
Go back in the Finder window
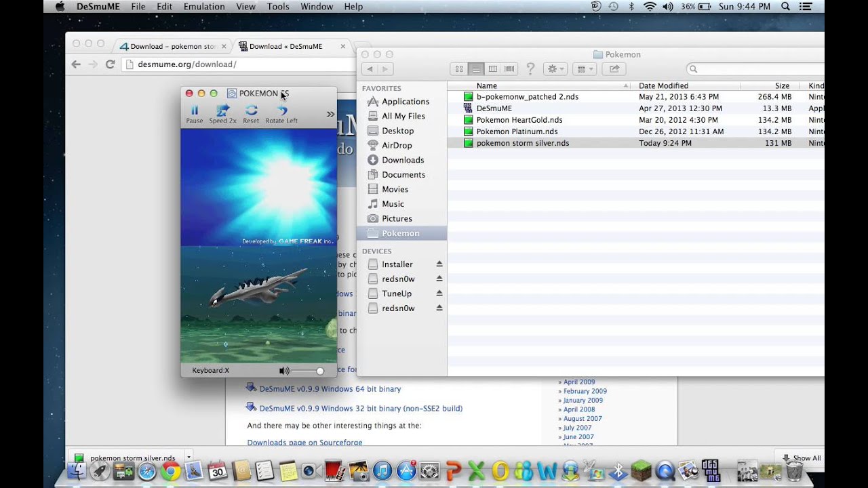click(370, 68)
